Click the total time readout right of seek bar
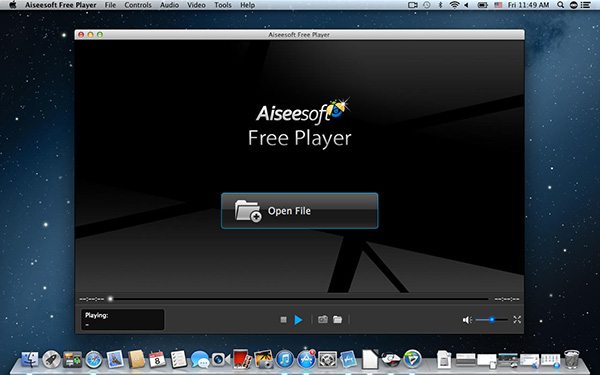The height and width of the screenshot is (375, 600). (507, 299)
